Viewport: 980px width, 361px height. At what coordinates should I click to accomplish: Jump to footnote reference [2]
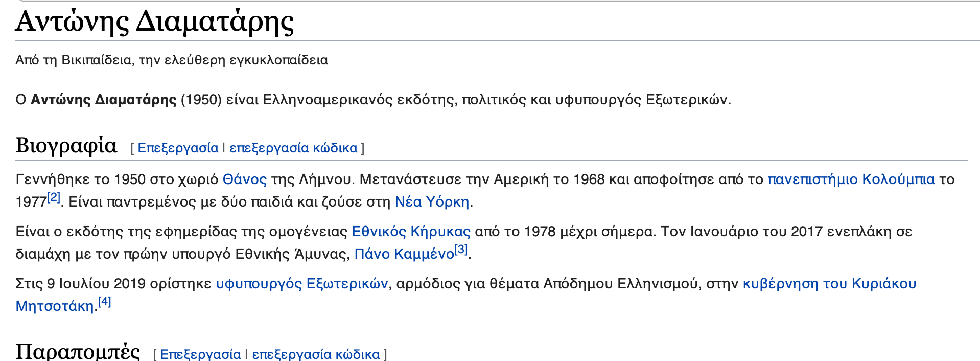coord(54,198)
